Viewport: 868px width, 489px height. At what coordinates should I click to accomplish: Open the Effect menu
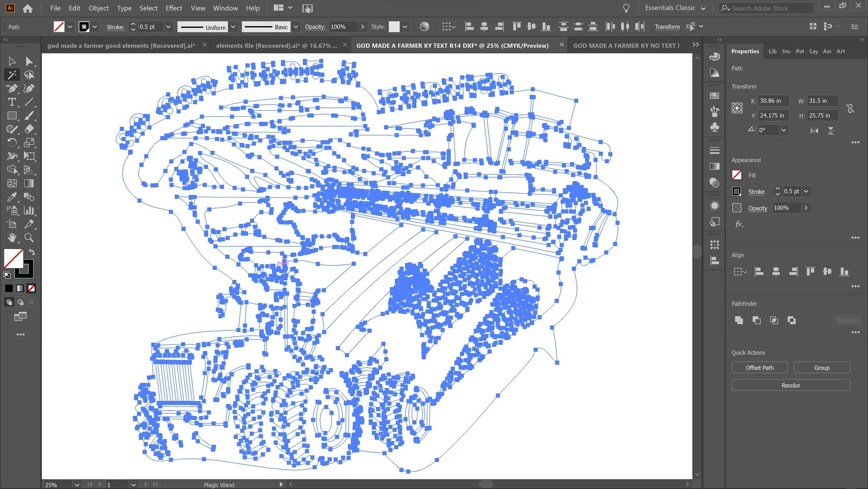tap(174, 8)
